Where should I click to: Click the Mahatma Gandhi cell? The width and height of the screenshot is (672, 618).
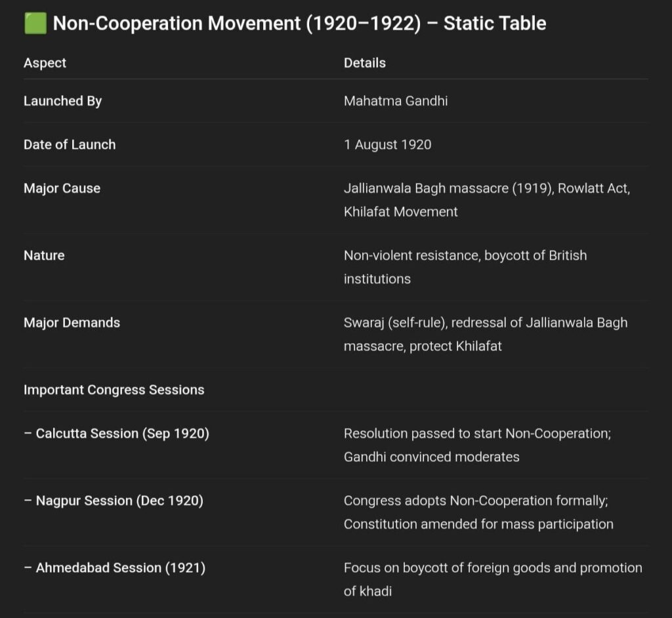(396, 101)
